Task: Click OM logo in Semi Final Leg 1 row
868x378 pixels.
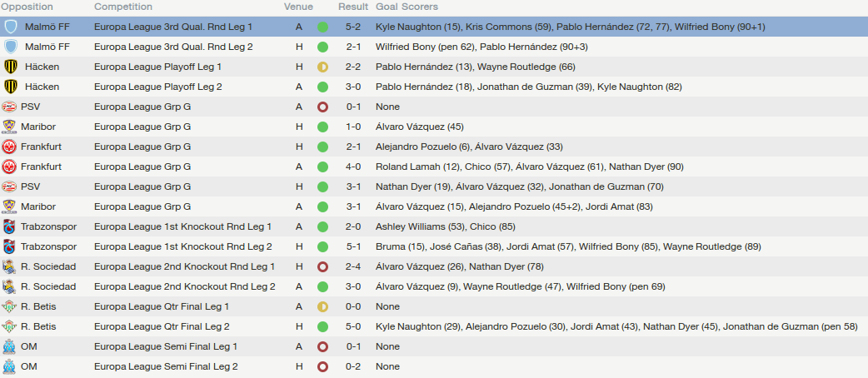Action: pos(9,346)
